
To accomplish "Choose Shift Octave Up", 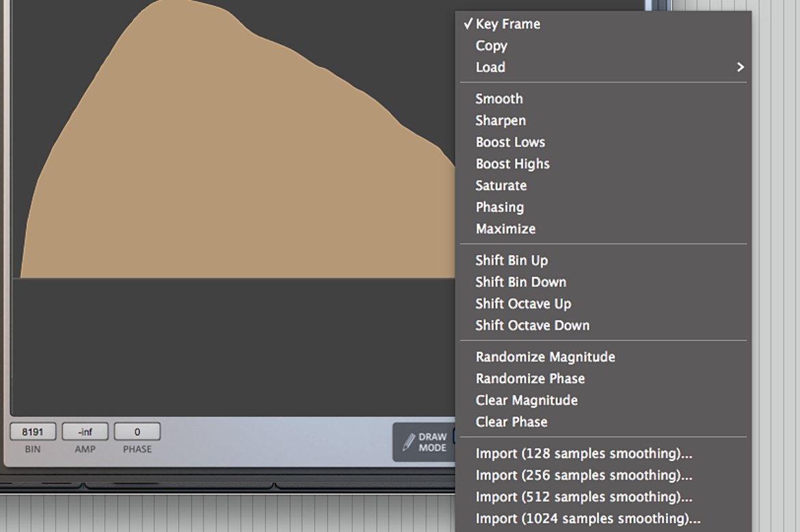I will pos(603,304).
